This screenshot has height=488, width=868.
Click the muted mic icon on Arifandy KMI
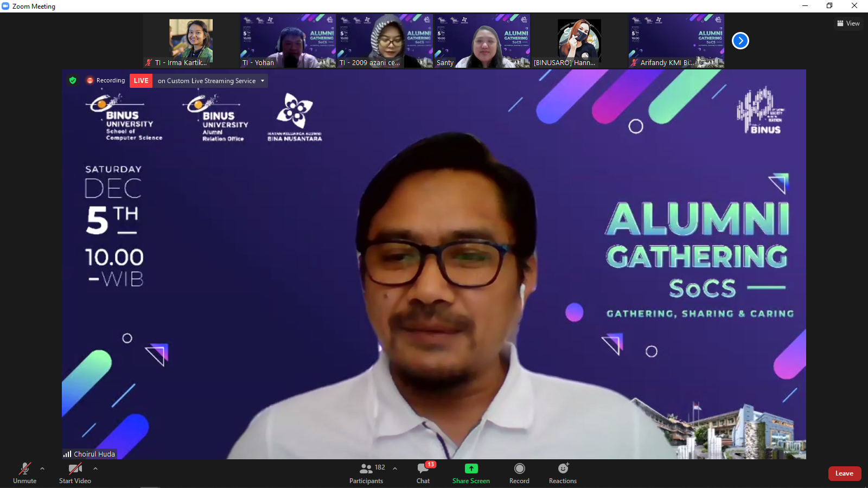tap(634, 63)
